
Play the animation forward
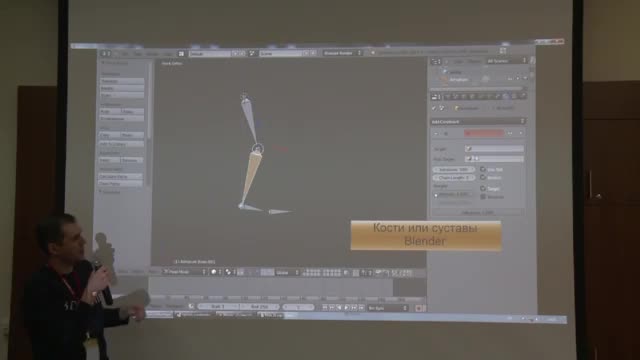pos(347,308)
